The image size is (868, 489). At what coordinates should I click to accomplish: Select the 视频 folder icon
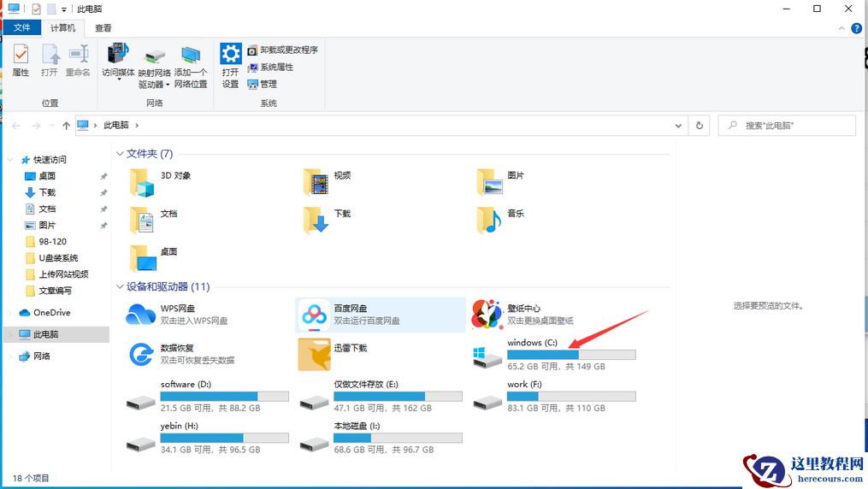[316, 182]
